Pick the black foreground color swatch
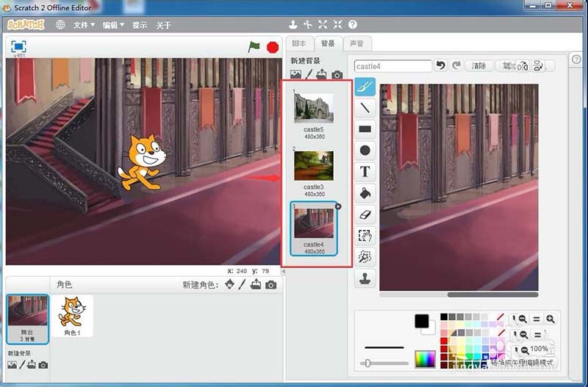Image resolution: width=588 pixels, height=387 pixels. click(x=421, y=321)
